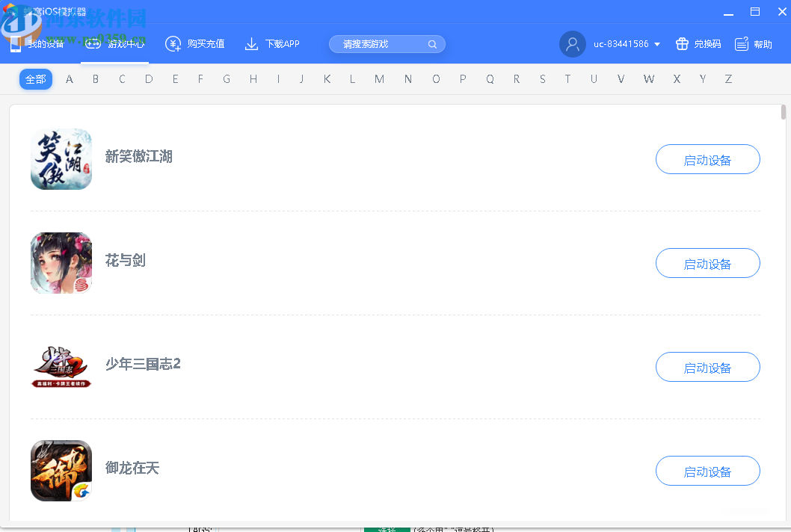
Task: Open 我的设备 device icon
Action: pos(15,43)
